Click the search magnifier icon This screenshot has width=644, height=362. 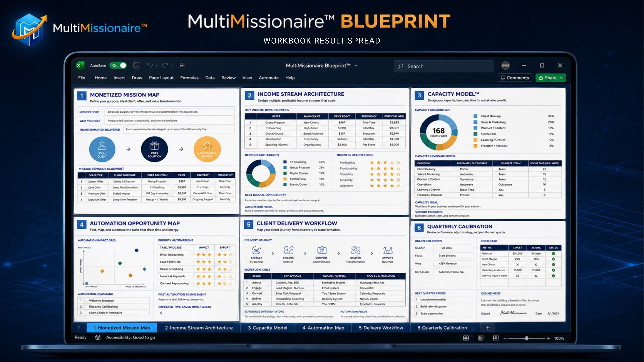401,66
